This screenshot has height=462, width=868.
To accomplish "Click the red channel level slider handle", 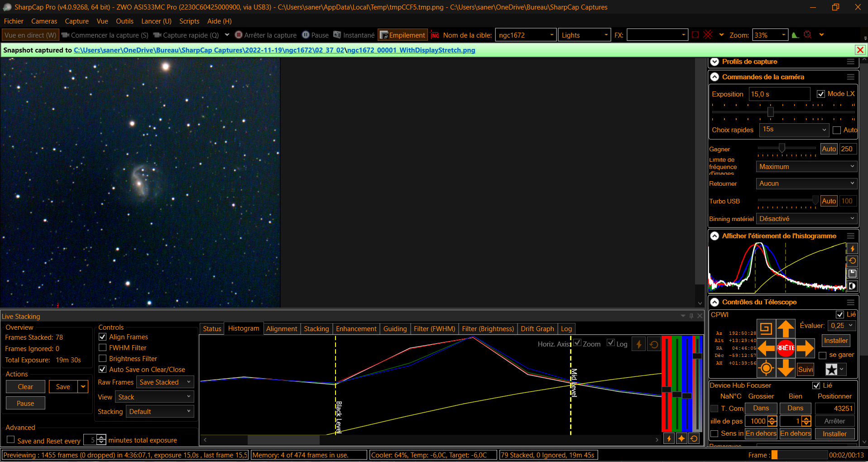I will [x=666, y=389].
